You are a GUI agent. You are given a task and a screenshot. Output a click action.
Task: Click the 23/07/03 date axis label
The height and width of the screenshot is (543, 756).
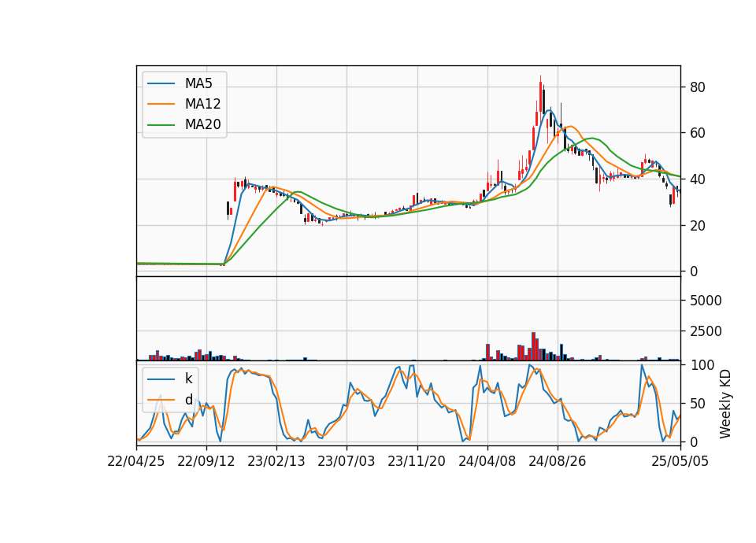[346, 461]
